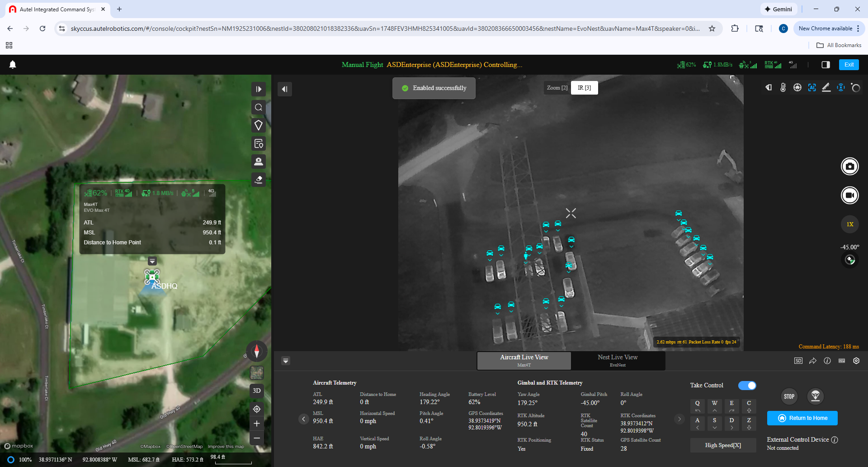The image size is (868, 467).
Task: Select the Zoom [2] camera tab
Action: (x=557, y=88)
